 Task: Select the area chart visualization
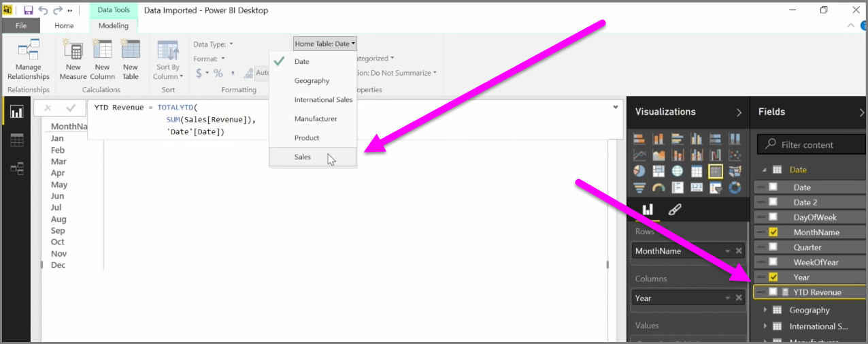(x=658, y=155)
